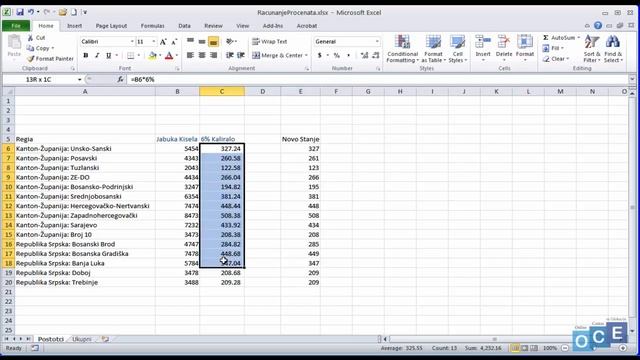This screenshot has height=360, width=640.
Task: Decrease decimal places
Action: [376, 55]
